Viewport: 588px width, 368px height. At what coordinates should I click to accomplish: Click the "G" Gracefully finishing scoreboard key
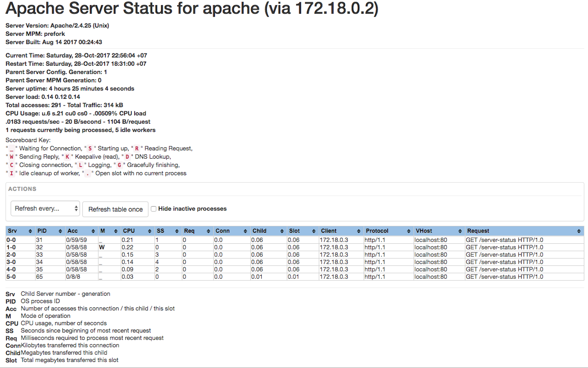point(119,165)
